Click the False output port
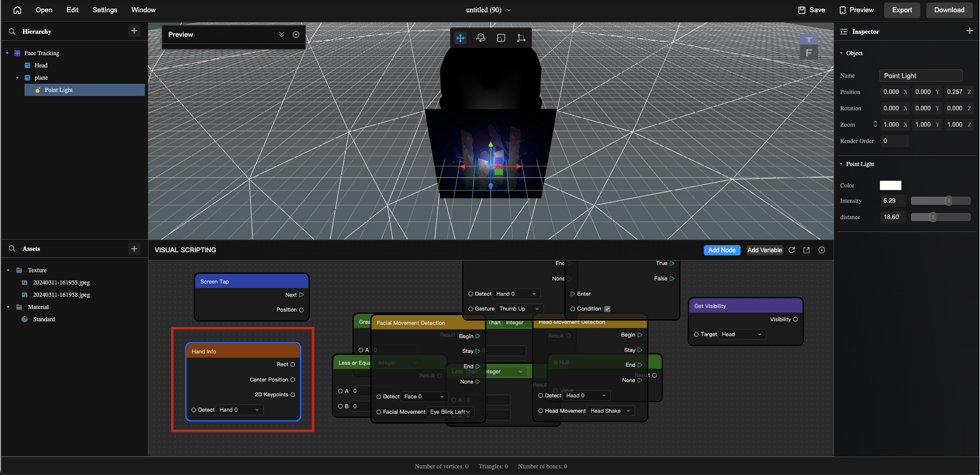The image size is (980, 475). click(672, 278)
